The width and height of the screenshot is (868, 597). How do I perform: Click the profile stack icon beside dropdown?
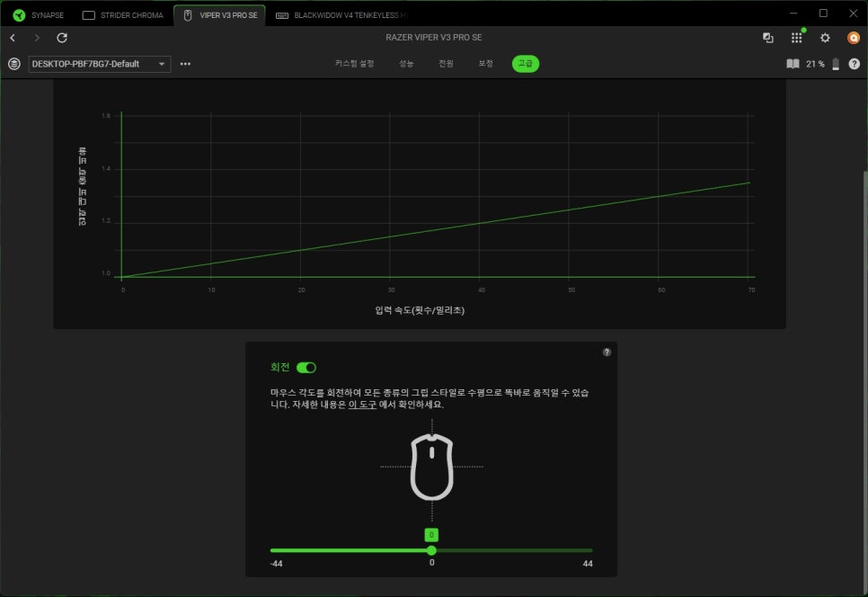click(13, 64)
